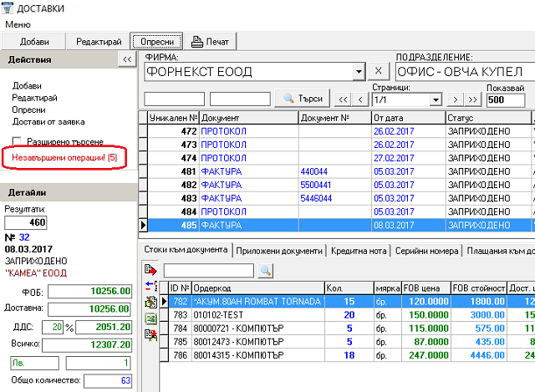Go to next page with > button
This screenshot has width=535, height=392.
coord(455,99)
